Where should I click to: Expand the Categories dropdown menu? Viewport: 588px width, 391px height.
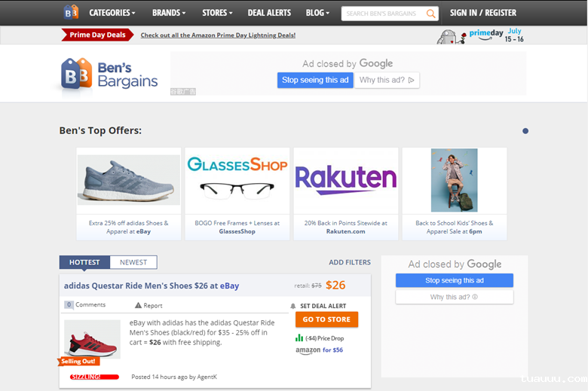(x=112, y=13)
